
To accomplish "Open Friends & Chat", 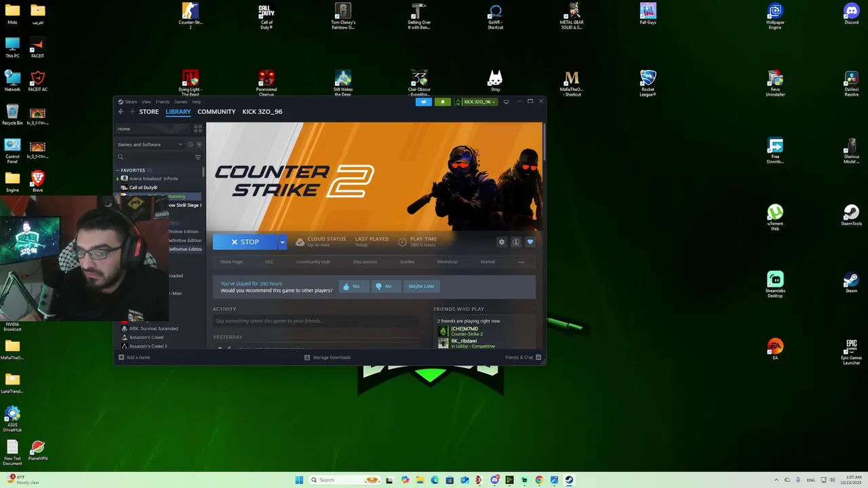I will (x=523, y=357).
